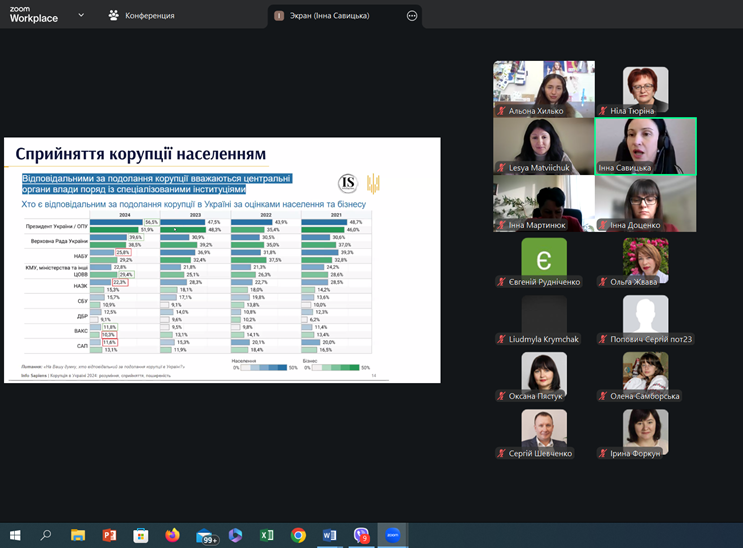Launch Firefox from the taskbar
This screenshot has height=548, width=743.
[172, 535]
